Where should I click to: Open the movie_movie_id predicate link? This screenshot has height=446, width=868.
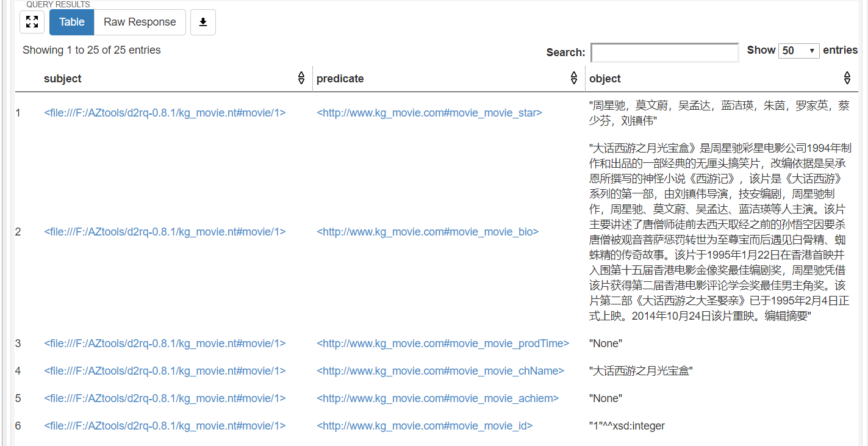pos(425,426)
